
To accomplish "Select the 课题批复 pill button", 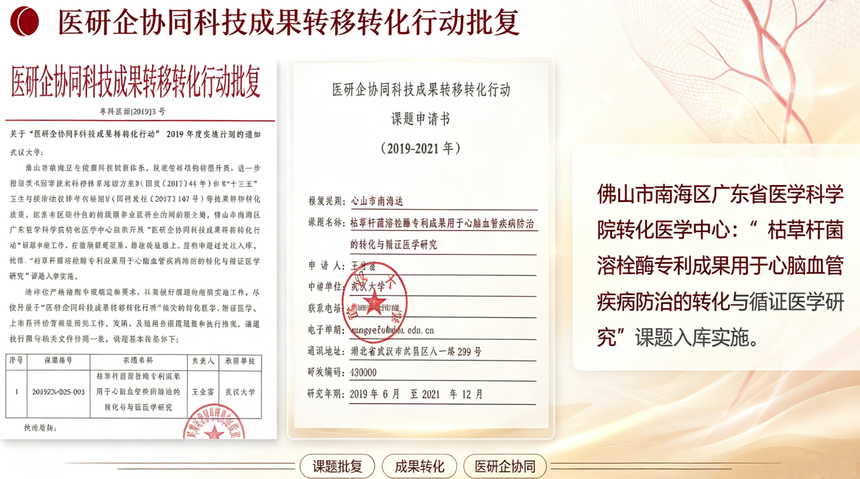I will tap(337, 467).
